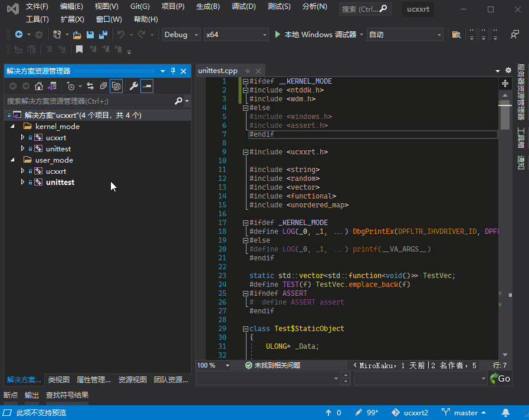Open the 输出 panel tab
Screen dimensions: 529x420
(32, 395)
